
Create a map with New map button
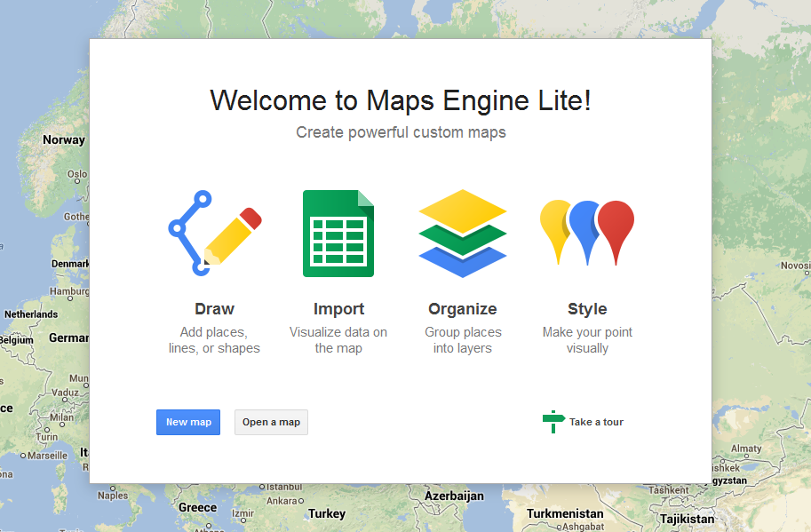tap(188, 423)
